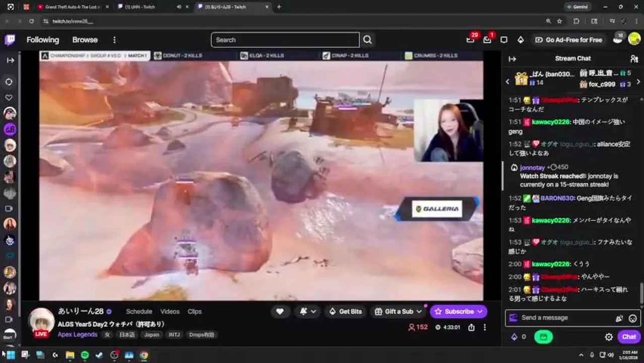
Task: Open the Following page
Action: 43,40
